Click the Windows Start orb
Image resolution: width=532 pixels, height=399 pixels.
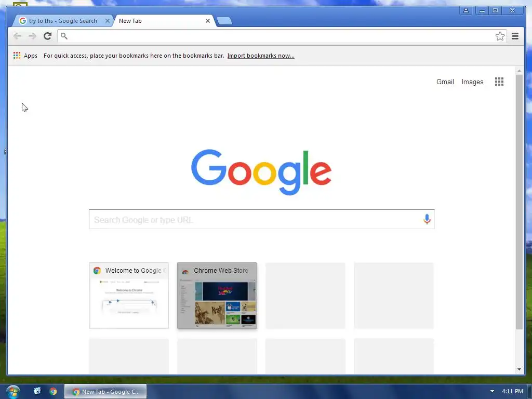[12, 392]
